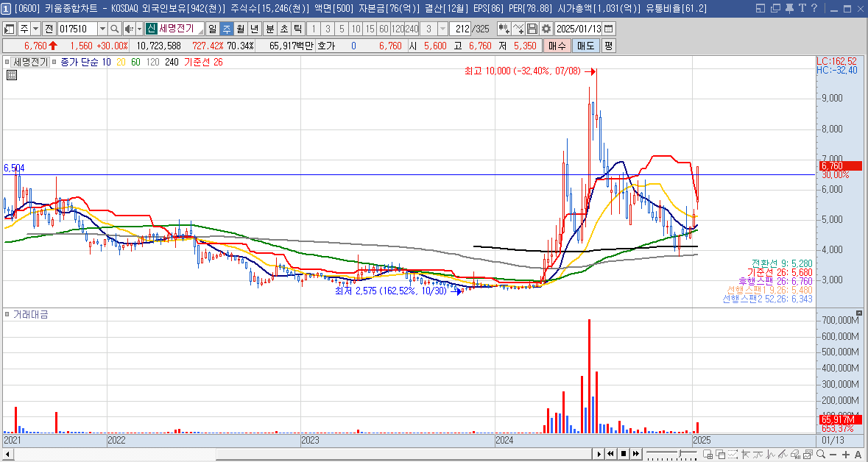Click the save chart floppy disk icon

pyautogui.click(x=532, y=29)
